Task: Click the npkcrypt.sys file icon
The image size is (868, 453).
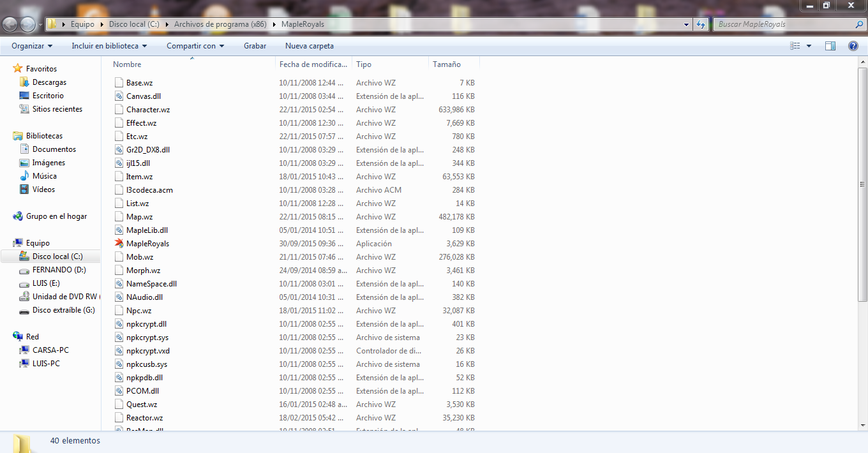Action: (119, 338)
